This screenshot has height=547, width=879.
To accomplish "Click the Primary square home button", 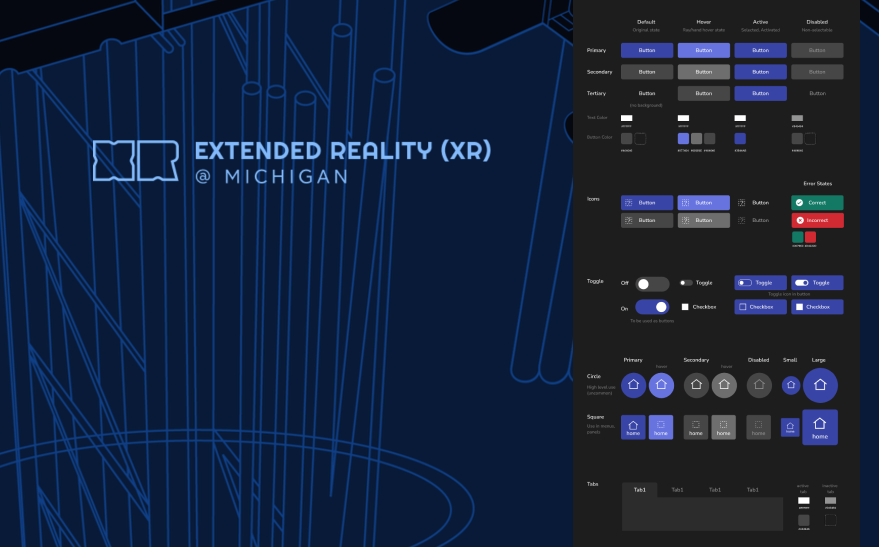I will [x=633, y=427].
